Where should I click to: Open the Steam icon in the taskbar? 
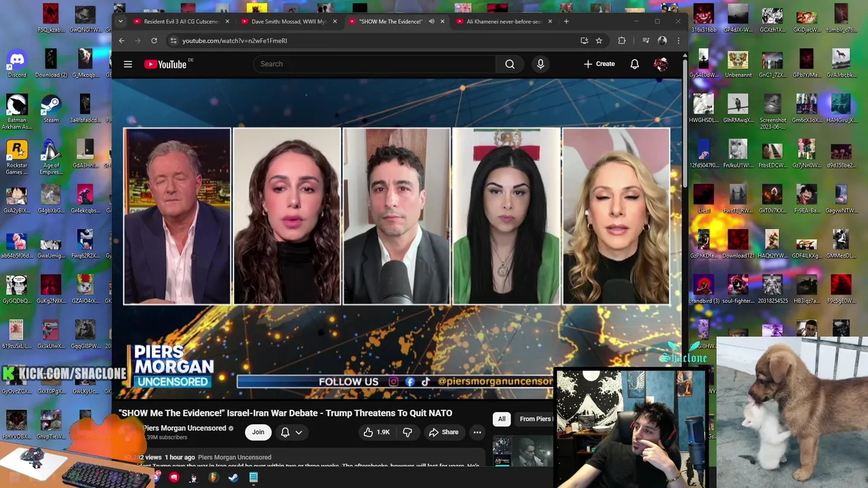tap(233, 477)
